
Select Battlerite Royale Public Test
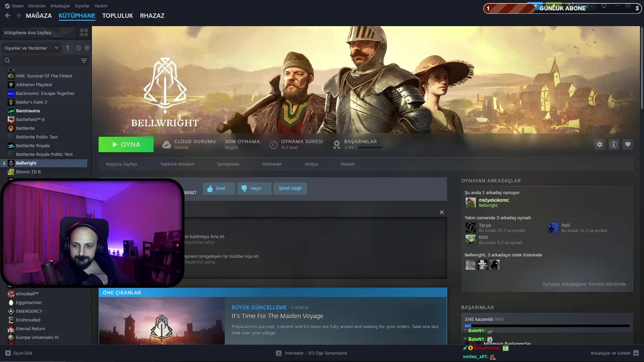[44, 154]
